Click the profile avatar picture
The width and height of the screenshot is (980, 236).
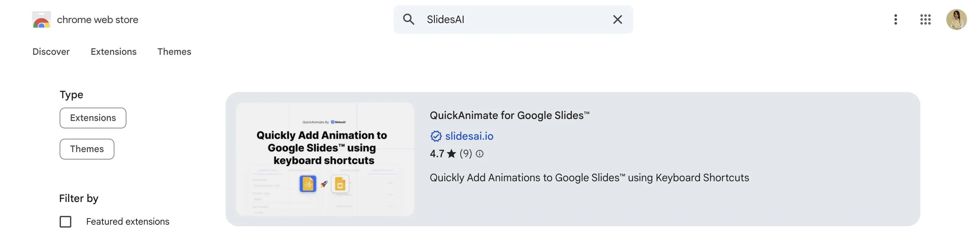pos(956,19)
